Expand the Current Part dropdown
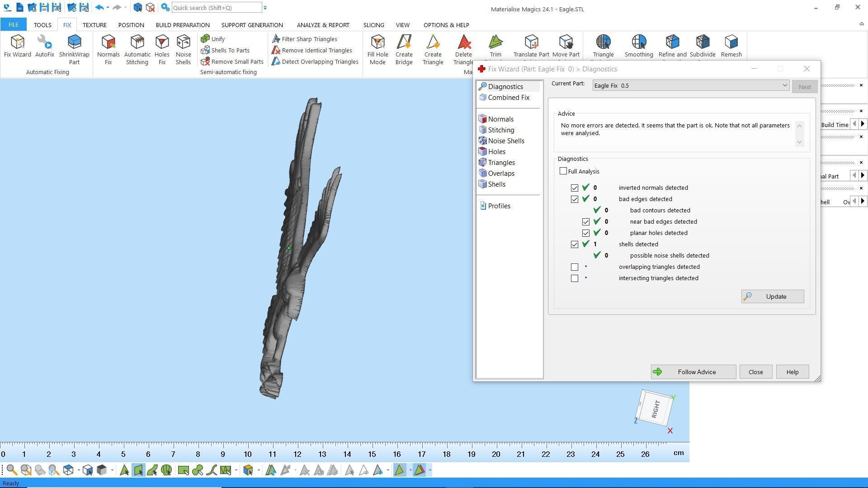Screen dimensions: 868x488 click(785, 86)
